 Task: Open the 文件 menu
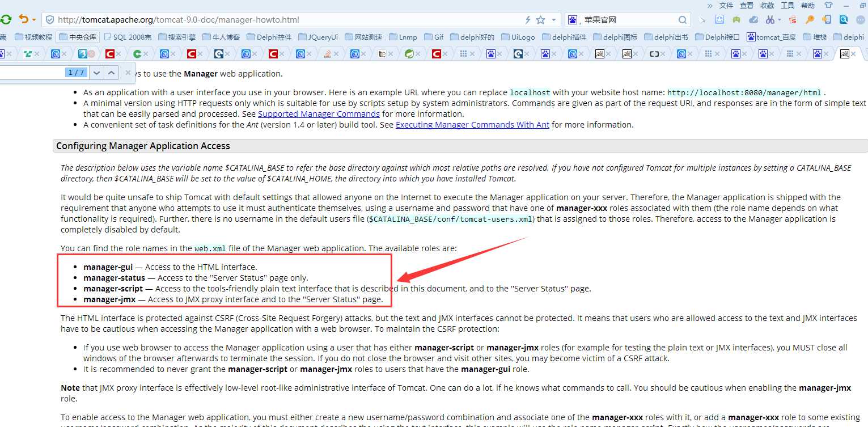click(726, 5)
